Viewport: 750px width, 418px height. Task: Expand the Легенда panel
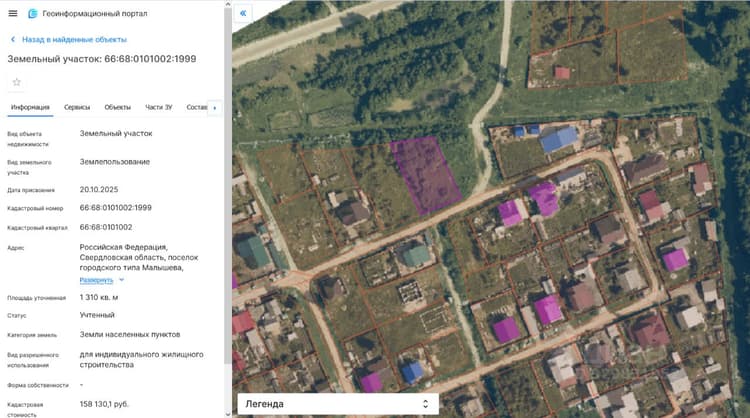click(338, 404)
